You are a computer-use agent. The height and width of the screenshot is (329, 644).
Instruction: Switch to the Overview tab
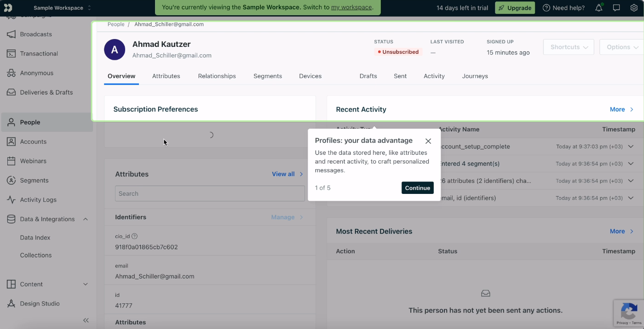tap(121, 76)
